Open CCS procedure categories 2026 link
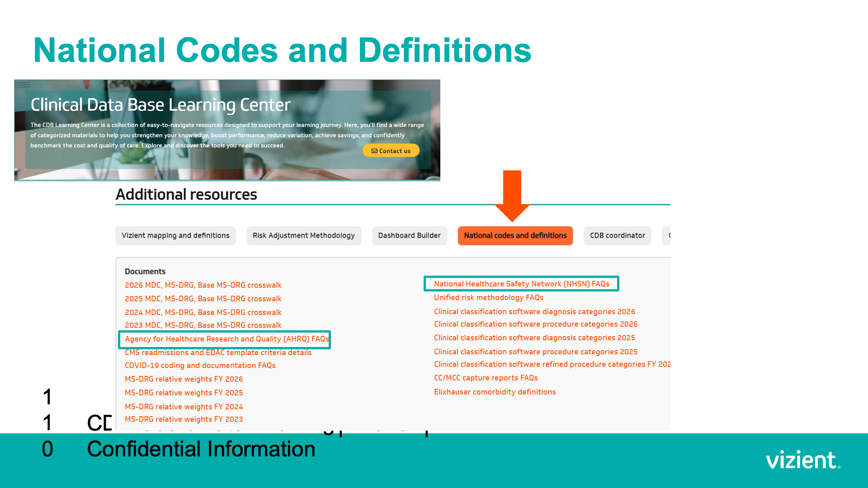 [x=536, y=324]
